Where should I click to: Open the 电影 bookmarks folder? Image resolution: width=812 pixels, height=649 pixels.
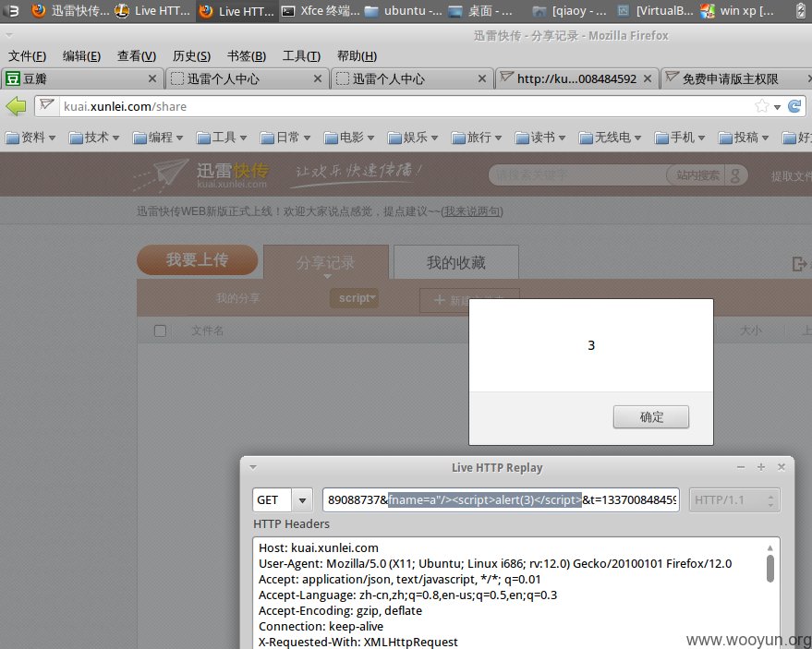click(x=348, y=138)
